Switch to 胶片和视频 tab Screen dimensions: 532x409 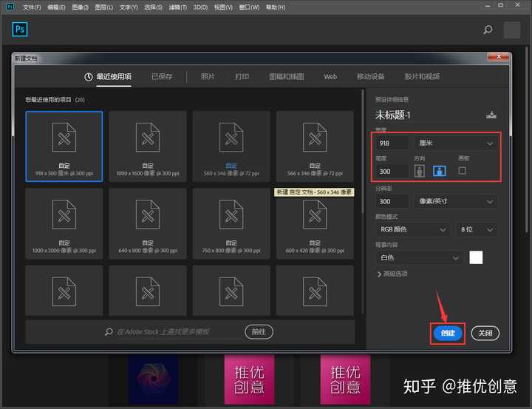[422, 77]
